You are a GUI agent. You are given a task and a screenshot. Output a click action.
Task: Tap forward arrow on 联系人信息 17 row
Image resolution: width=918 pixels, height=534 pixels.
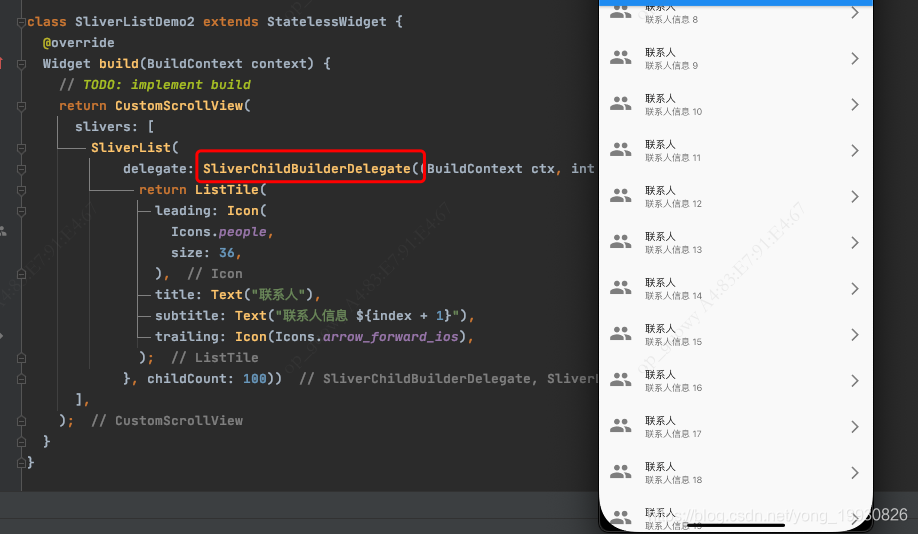coord(855,427)
